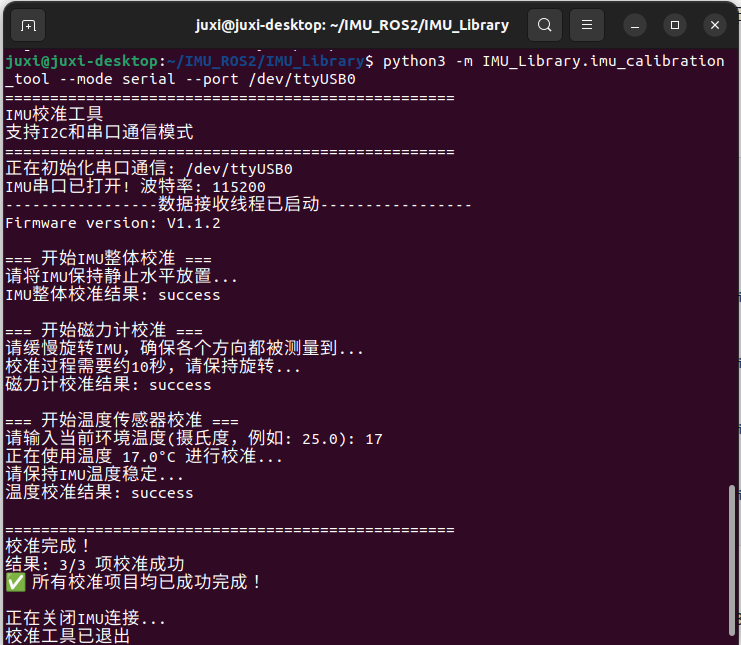Click the line 正在关闭IMU连接...
This screenshot has height=645, width=741.
click(86, 619)
